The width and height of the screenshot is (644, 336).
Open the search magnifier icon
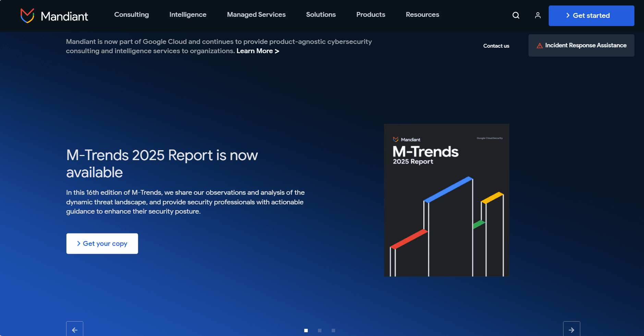pyautogui.click(x=516, y=15)
